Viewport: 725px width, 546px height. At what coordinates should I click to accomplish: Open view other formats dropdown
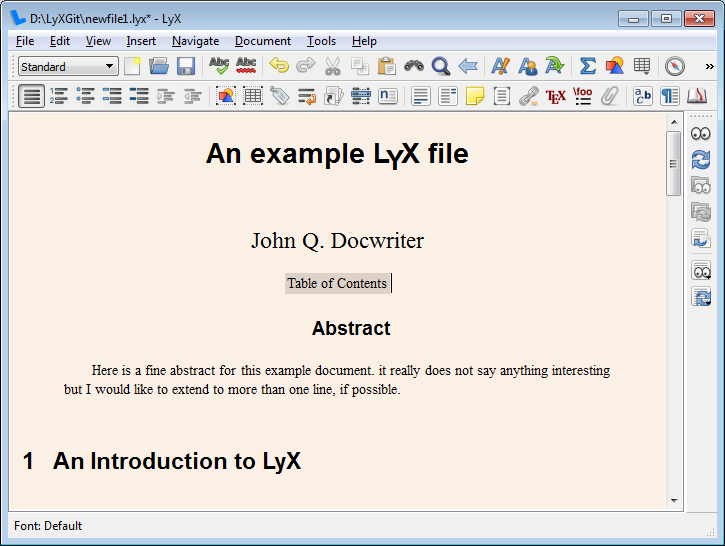pyautogui.click(x=701, y=270)
